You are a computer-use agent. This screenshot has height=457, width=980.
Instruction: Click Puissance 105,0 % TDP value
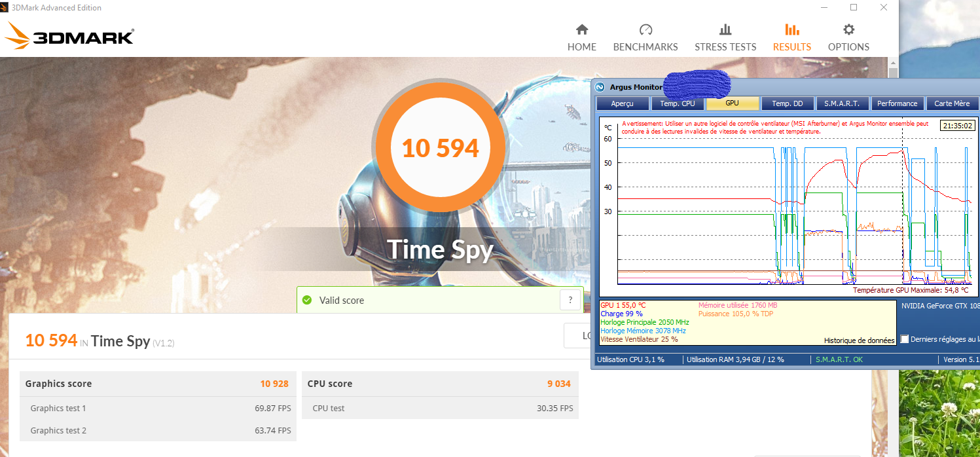(736, 314)
